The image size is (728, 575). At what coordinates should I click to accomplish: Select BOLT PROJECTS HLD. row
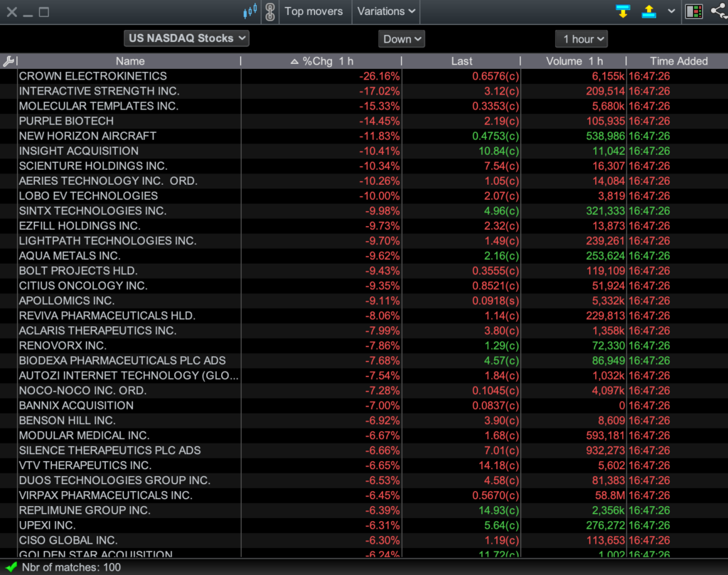(364, 271)
